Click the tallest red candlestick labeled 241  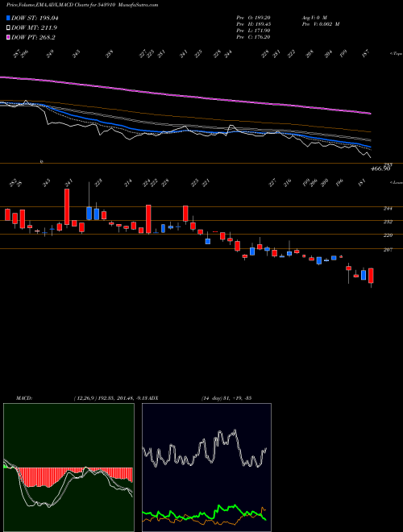(x=67, y=206)
